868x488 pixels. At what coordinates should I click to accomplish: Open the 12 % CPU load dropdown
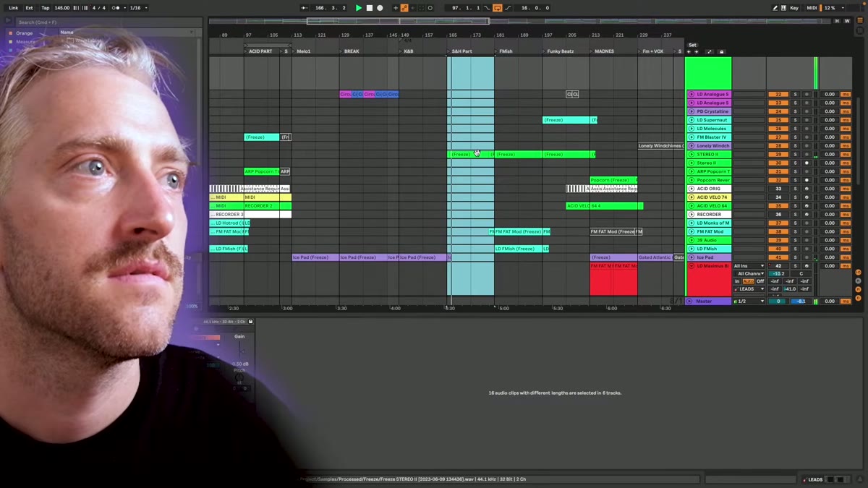tap(833, 8)
